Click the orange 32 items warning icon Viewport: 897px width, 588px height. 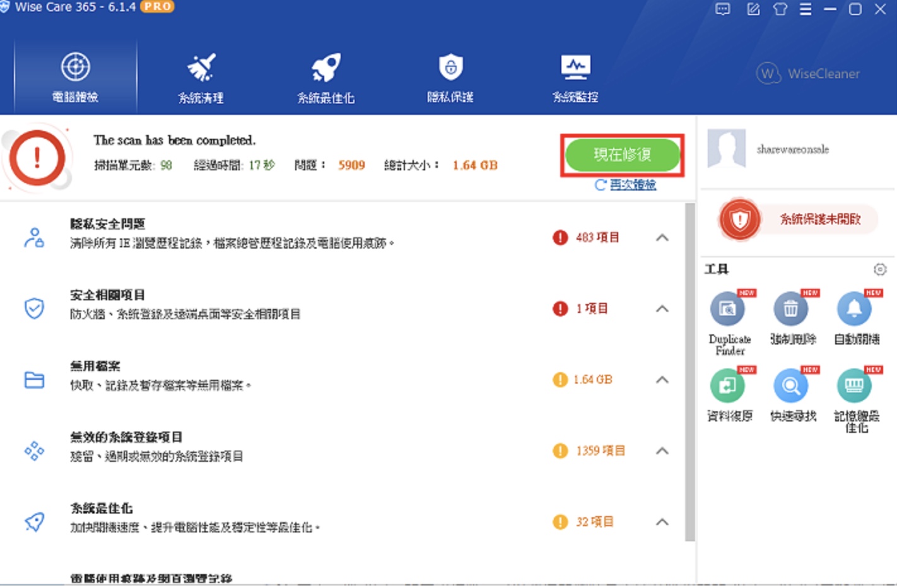[560, 522]
